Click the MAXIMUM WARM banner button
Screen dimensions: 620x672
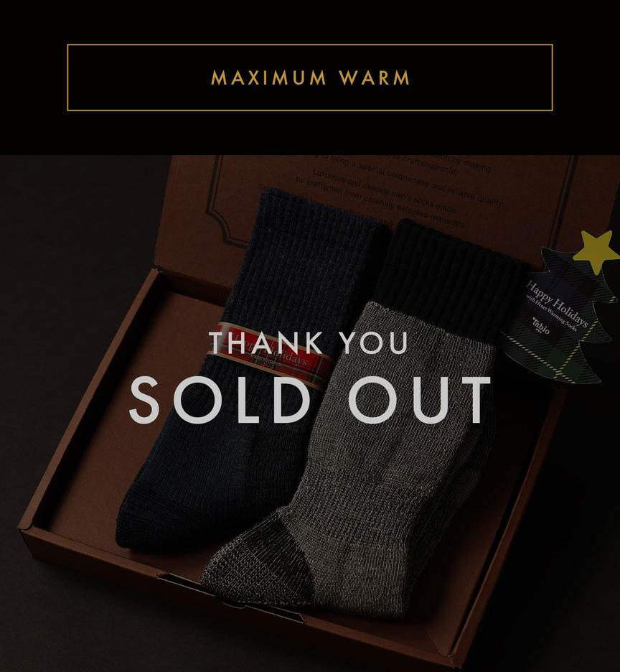point(310,78)
